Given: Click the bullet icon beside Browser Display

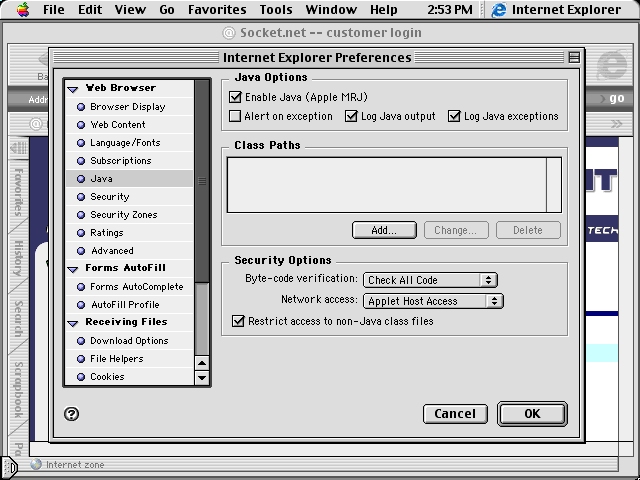Looking at the screenshot, I should [x=81, y=107].
